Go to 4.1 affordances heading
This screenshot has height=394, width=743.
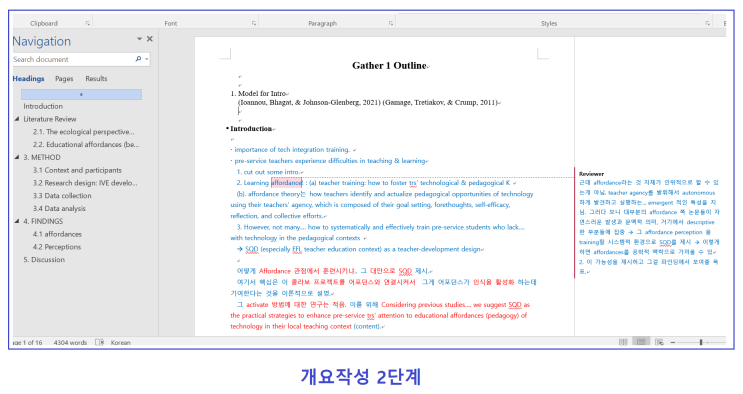click(57, 234)
